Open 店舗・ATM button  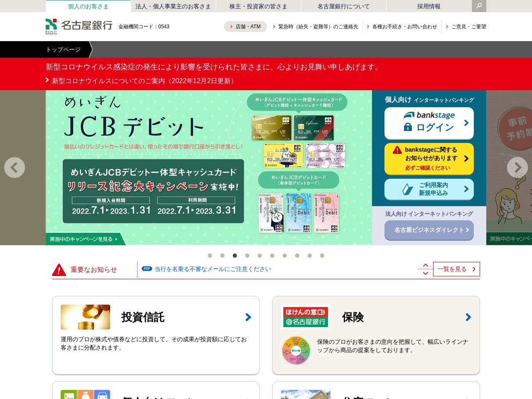[x=245, y=27]
